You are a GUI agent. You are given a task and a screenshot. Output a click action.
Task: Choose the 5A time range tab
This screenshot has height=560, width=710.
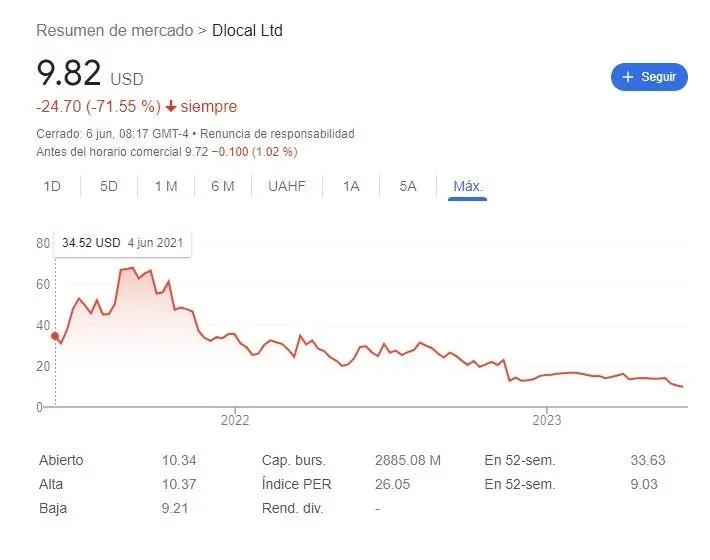pos(408,186)
